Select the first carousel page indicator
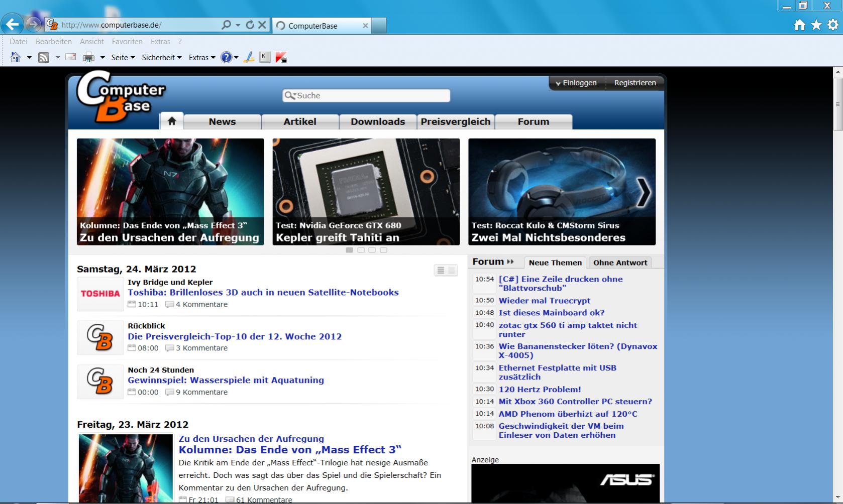The width and height of the screenshot is (843, 504). coord(350,250)
